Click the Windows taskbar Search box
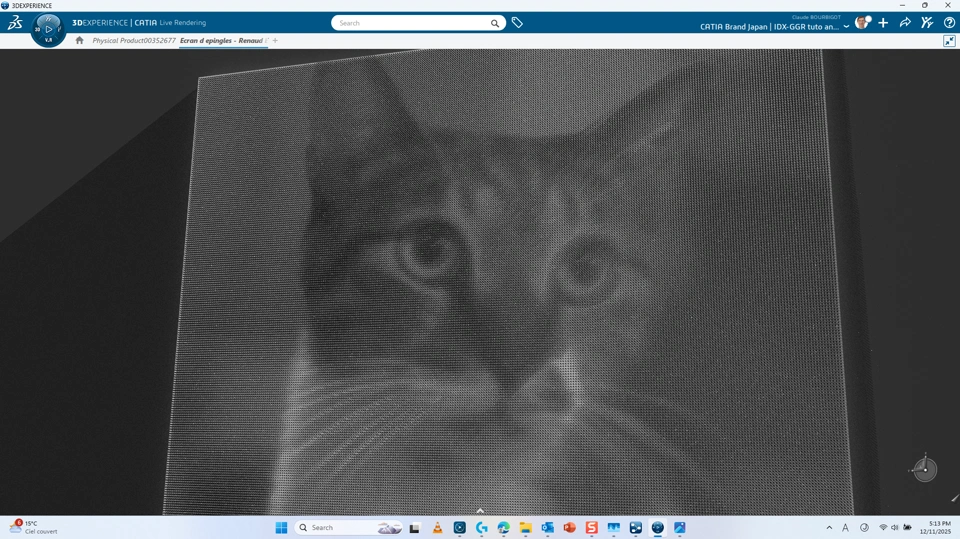The height and width of the screenshot is (539, 960). [x=349, y=528]
